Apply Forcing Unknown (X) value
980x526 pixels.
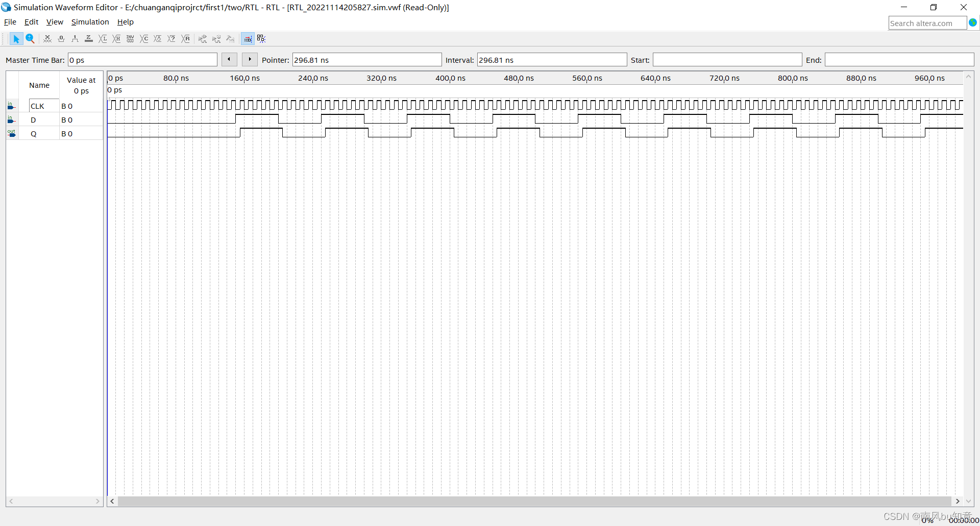coord(47,39)
